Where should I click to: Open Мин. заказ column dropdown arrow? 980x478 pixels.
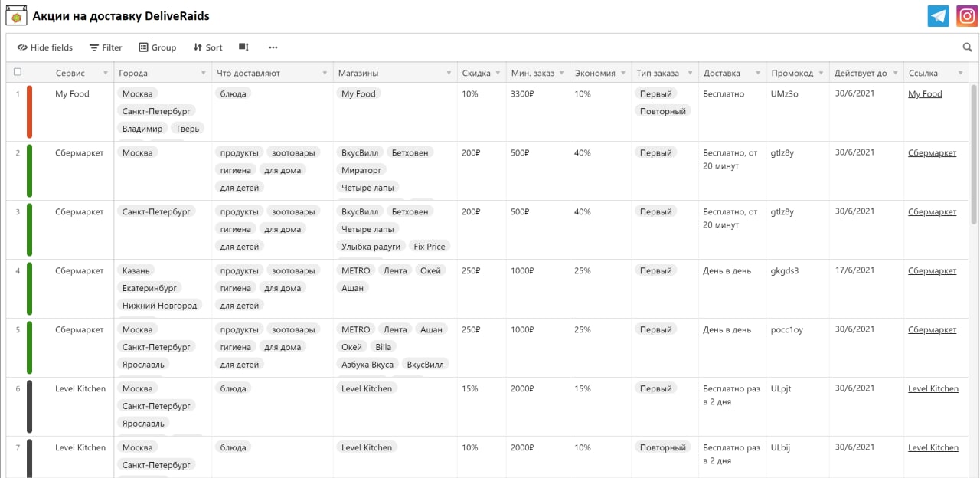(561, 74)
